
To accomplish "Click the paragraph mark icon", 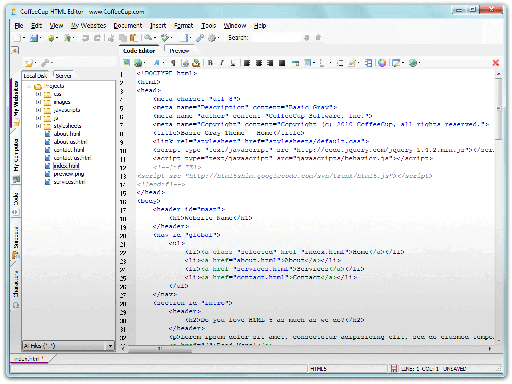I will click(173, 63).
